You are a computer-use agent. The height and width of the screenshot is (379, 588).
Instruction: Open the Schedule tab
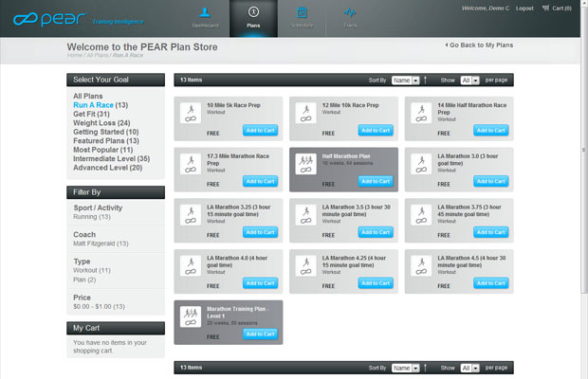coord(302,18)
